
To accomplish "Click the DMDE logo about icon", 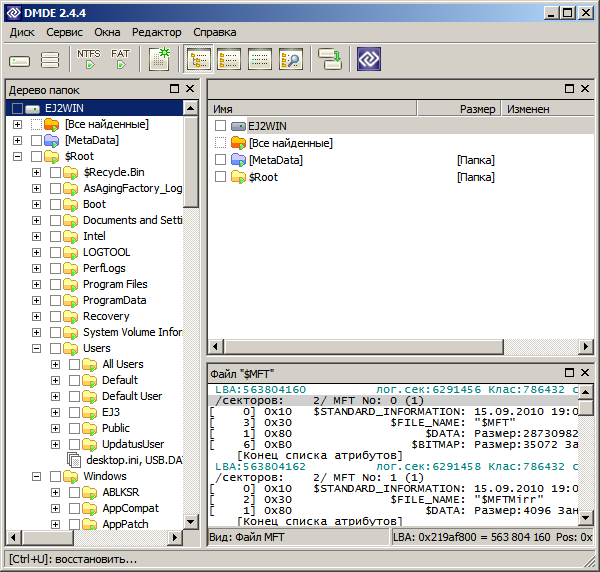I will [x=370, y=60].
